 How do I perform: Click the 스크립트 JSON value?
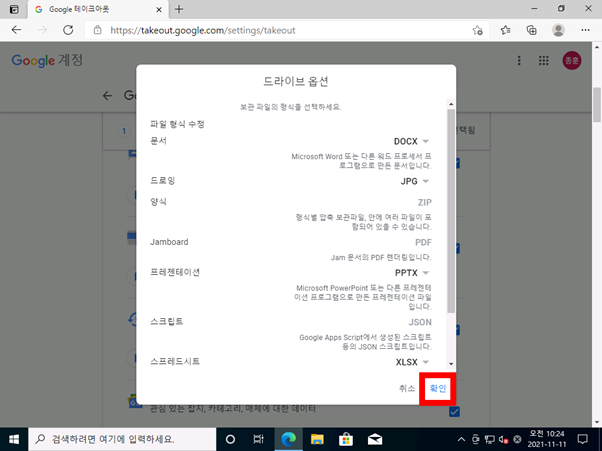coord(420,322)
